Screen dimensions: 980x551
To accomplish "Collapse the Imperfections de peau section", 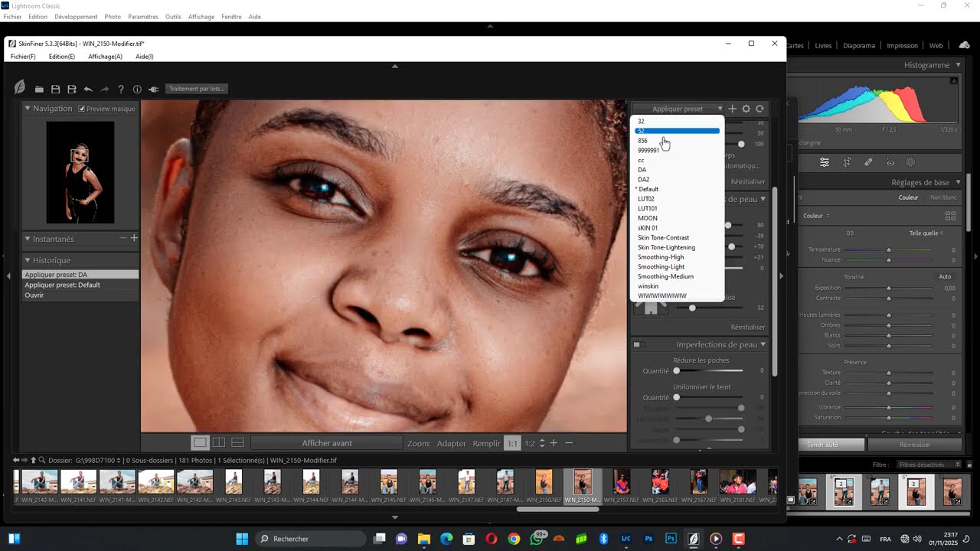I will tap(763, 344).
